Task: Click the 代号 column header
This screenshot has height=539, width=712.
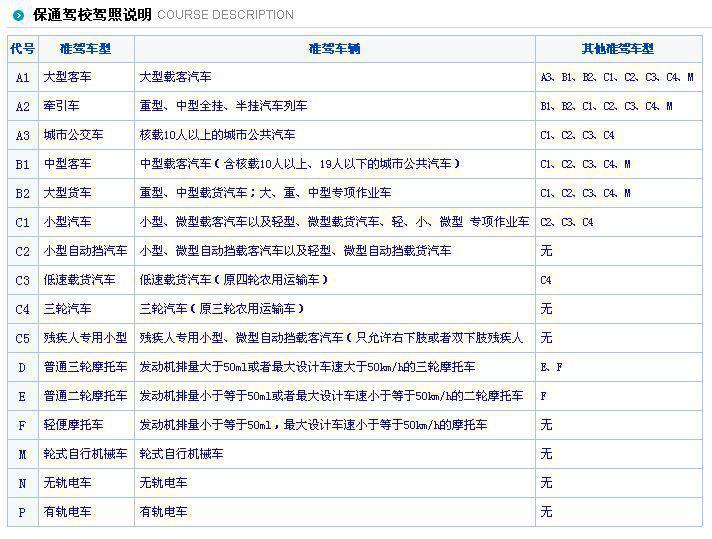Action: tap(23, 49)
